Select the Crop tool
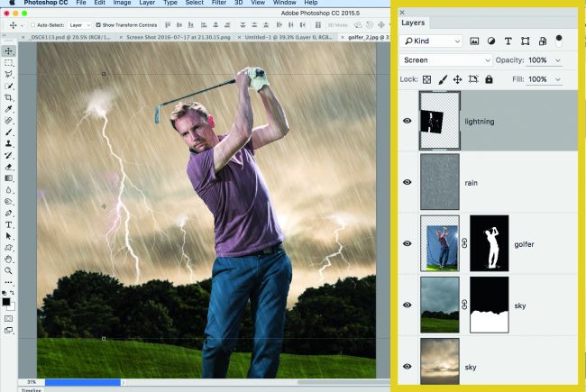586x392 pixels. pos(8,97)
